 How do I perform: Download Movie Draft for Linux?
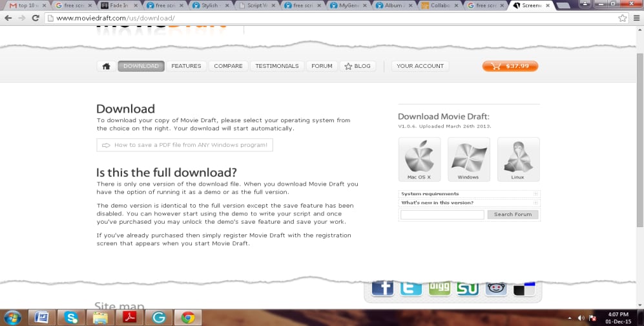click(518, 160)
